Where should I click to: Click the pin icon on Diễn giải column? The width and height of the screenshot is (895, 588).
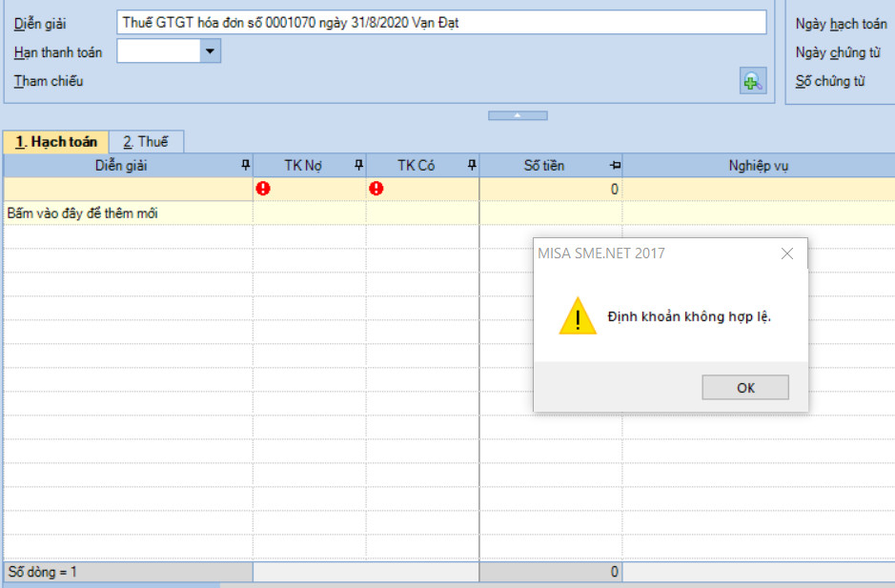click(246, 166)
